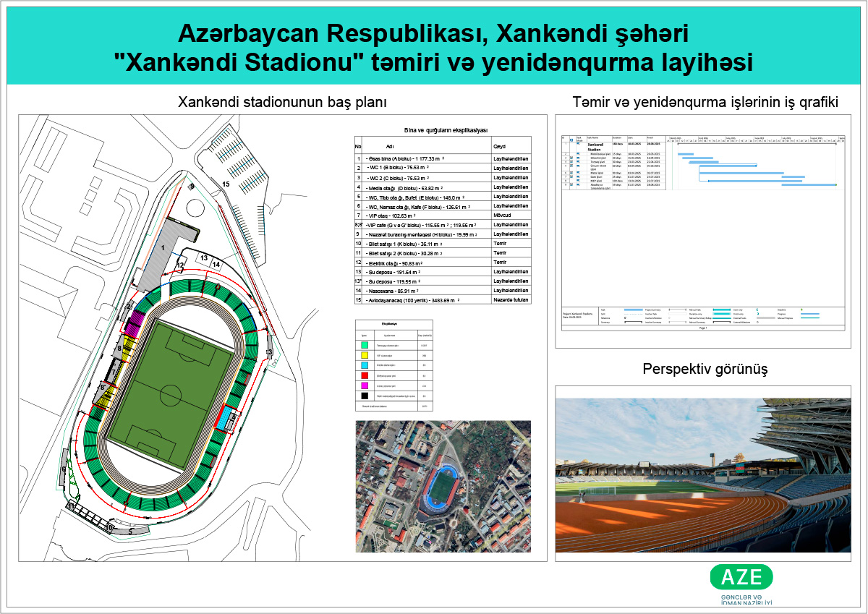Click the yellow VIP seats legend swatch
This screenshot has height=614, width=868.
366,356
